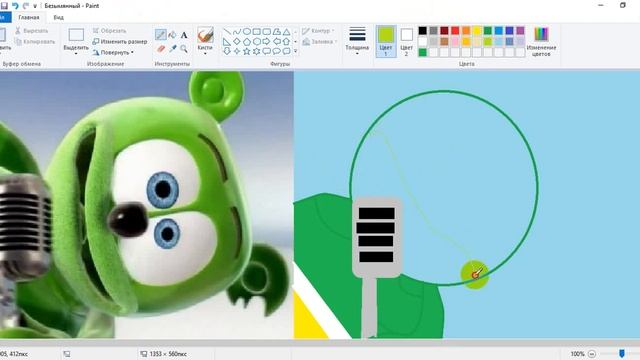Choose the Up arrow shape
Viewport: 640px width, 360px height.
coord(287,42)
